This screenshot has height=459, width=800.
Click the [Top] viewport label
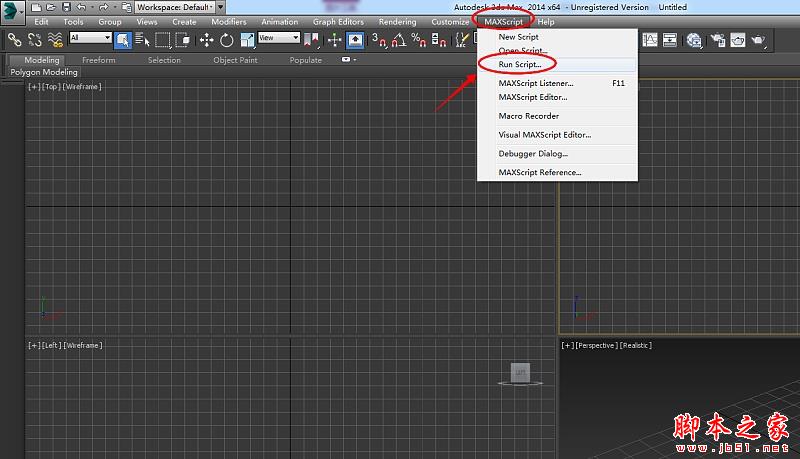coord(51,87)
